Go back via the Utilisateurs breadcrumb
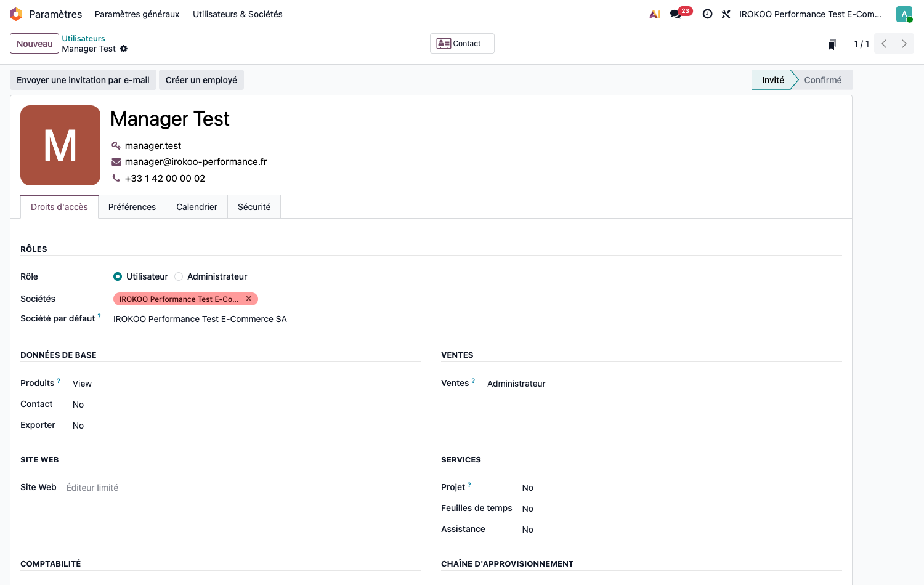Image resolution: width=924 pixels, height=585 pixels. (83, 38)
